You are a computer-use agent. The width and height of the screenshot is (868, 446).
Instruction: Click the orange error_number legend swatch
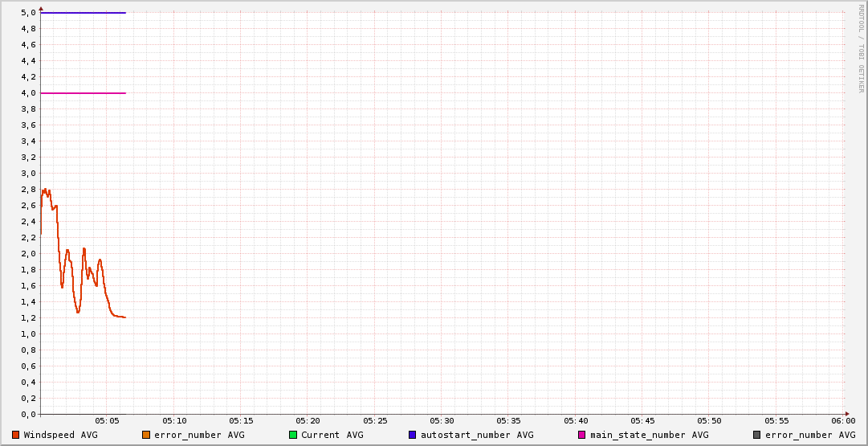146,435
